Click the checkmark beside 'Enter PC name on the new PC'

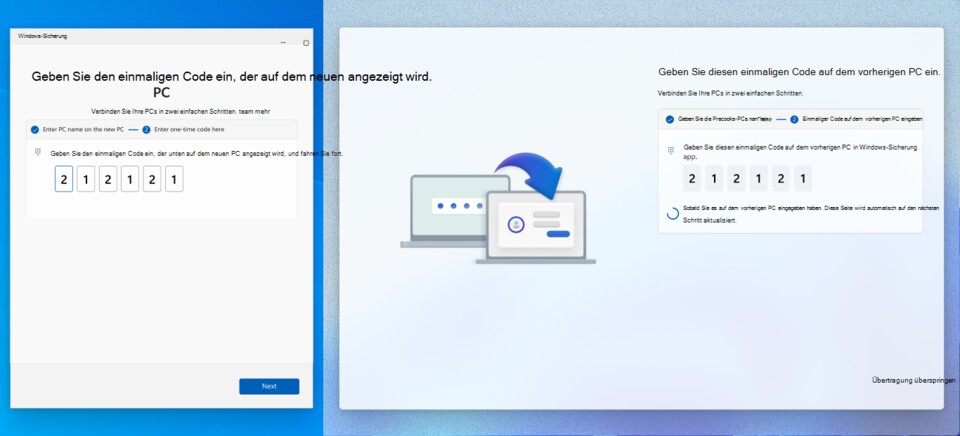35,129
